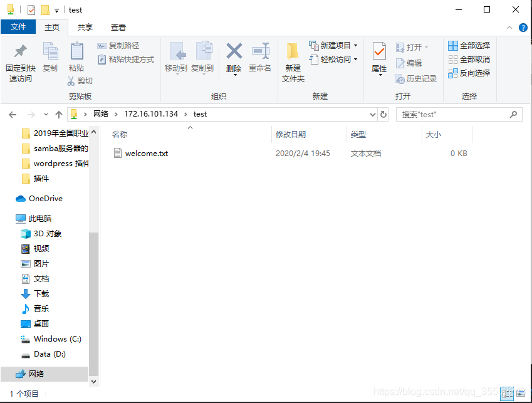Open the Properties checkmark icon
The width and height of the screenshot is (532, 403).
click(x=379, y=51)
